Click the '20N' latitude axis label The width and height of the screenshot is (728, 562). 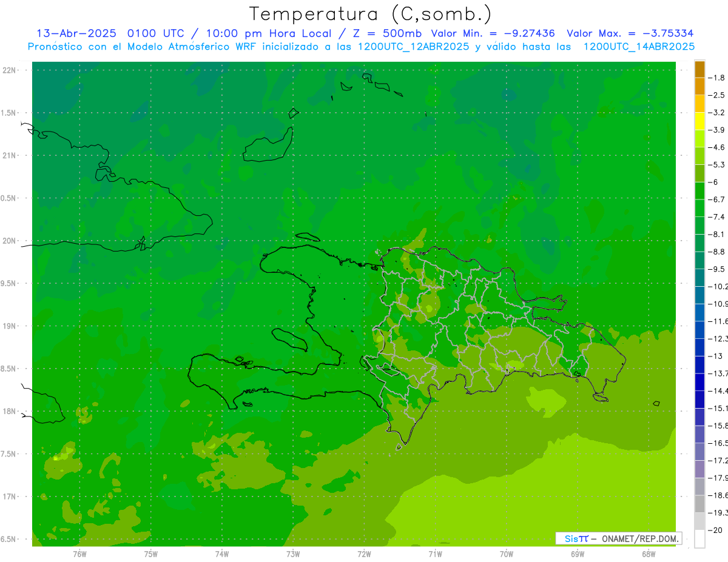(x=10, y=241)
